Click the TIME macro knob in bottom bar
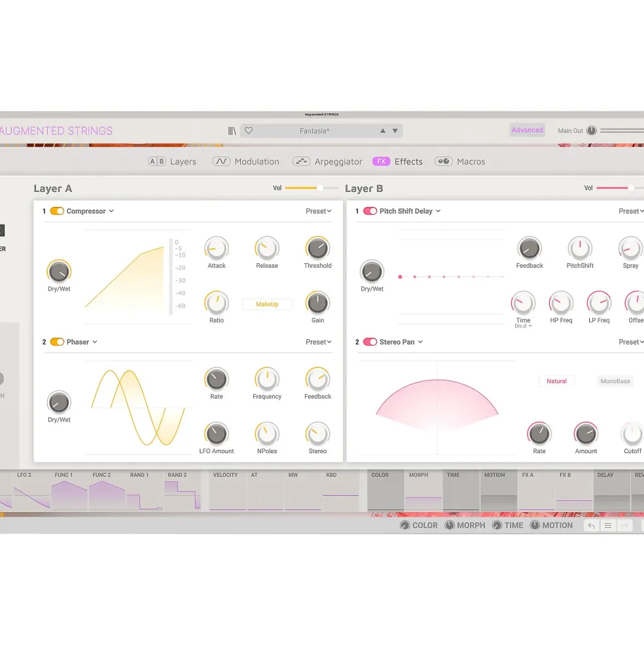This screenshot has height=645, width=644. [497, 525]
